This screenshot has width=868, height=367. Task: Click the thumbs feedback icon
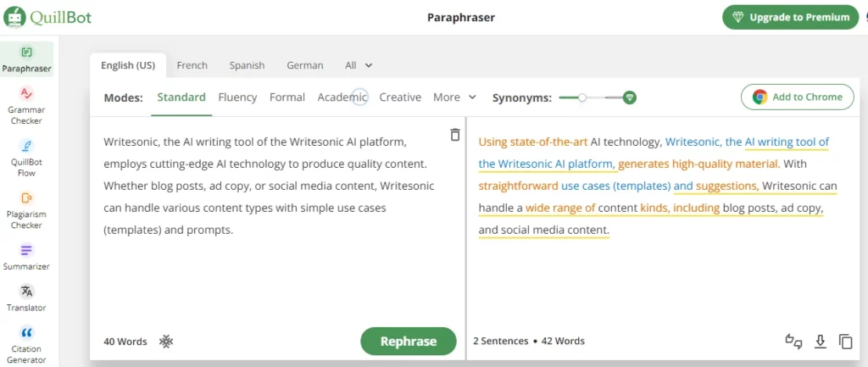(793, 342)
